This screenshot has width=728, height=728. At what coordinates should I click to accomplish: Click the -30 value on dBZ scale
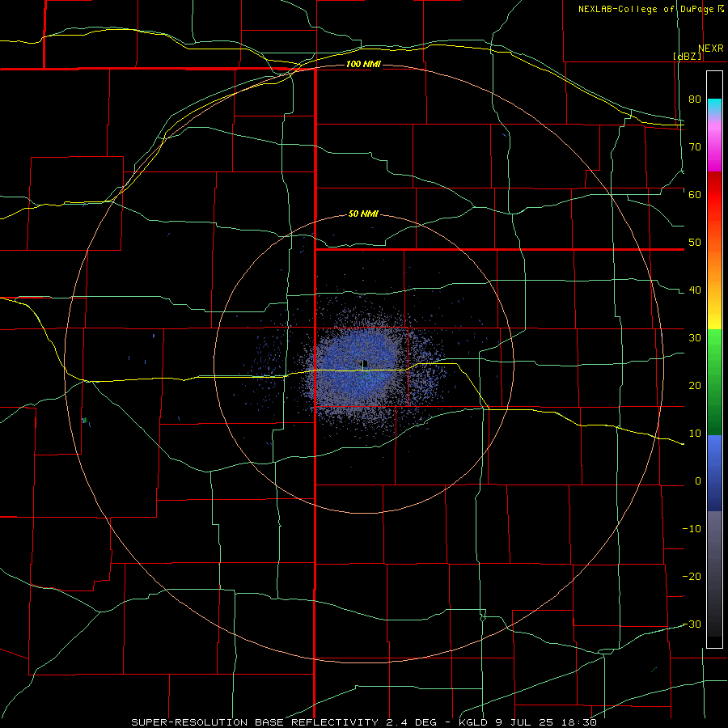click(692, 624)
